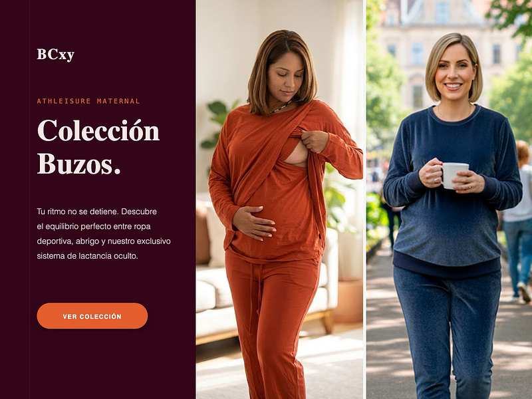Click the background pedestrian wearing jeans
This screenshot has height=399, width=532.
[519, 221]
